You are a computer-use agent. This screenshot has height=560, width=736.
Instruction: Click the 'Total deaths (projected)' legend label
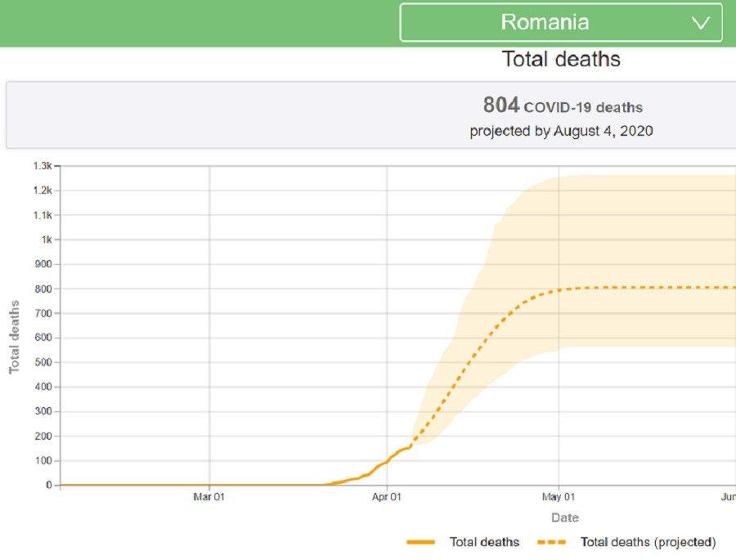(x=648, y=542)
